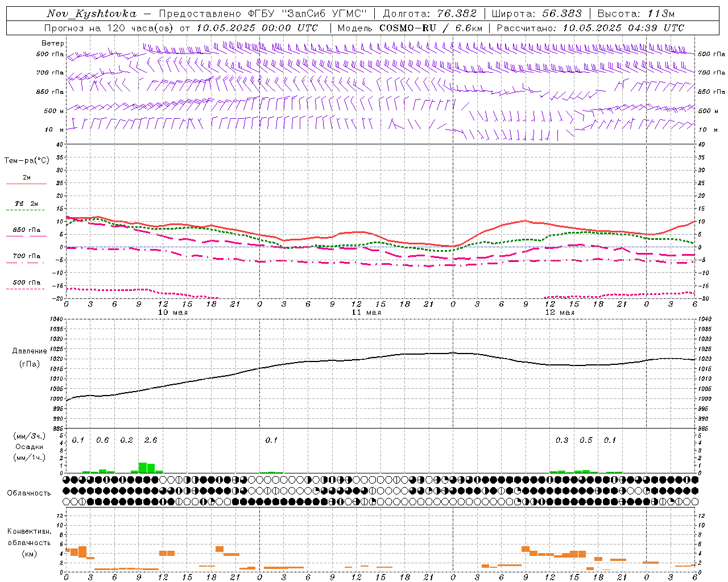The width and height of the screenshot is (728, 582).
Task: Click the '500 гПа' temperature legend entry
Action: click(x=27, y=282)
